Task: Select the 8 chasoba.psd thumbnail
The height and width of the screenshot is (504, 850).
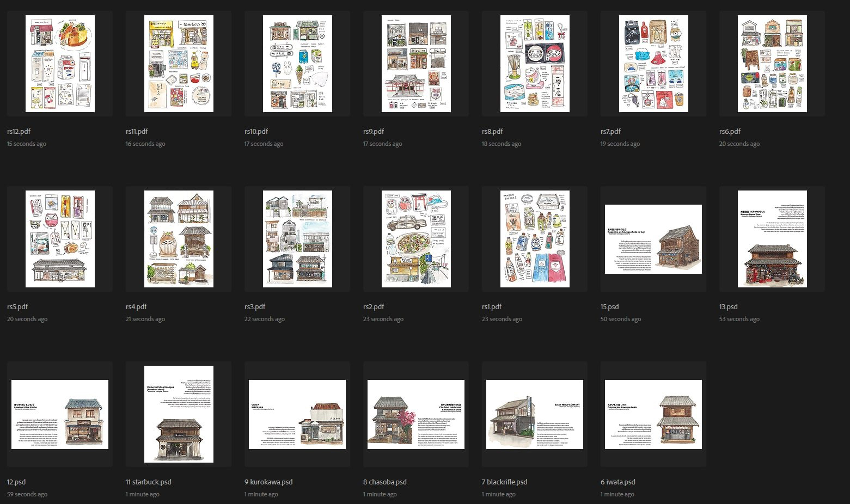Action: pos(416,414)
